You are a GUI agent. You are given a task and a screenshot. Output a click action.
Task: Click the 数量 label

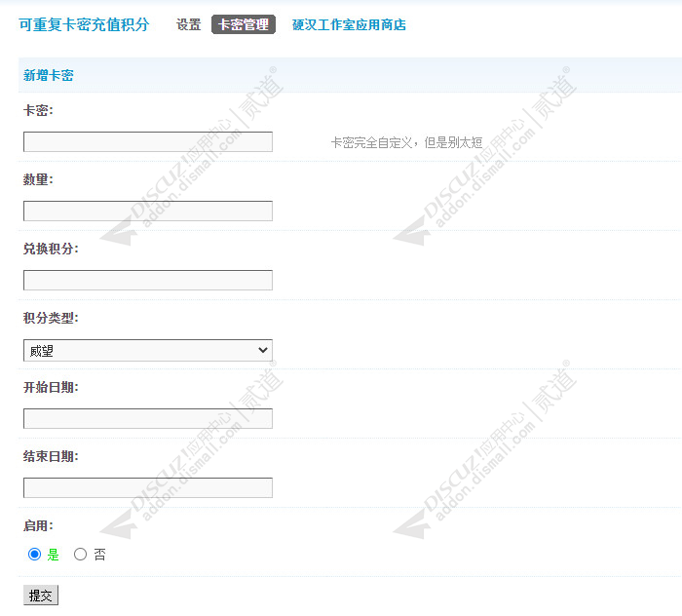(x=38, y=179)
